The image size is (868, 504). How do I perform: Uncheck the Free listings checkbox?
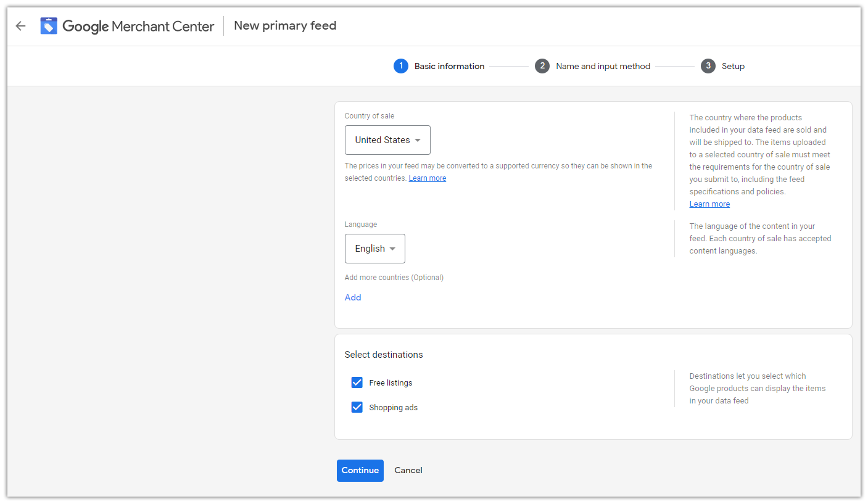(x=357, y=382)
